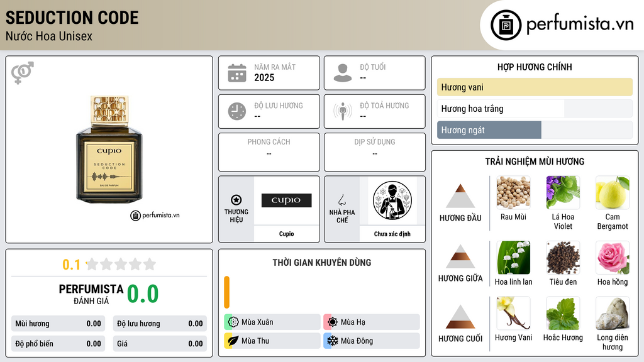Click the Hương vani accord bar
Screen dimensions: 644x362
[x=535, y=87]
